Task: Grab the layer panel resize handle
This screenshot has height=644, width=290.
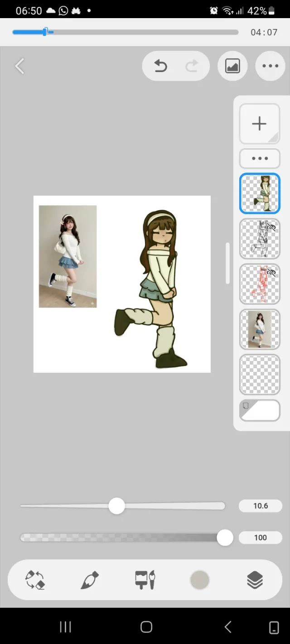Action: pos(227,264)
